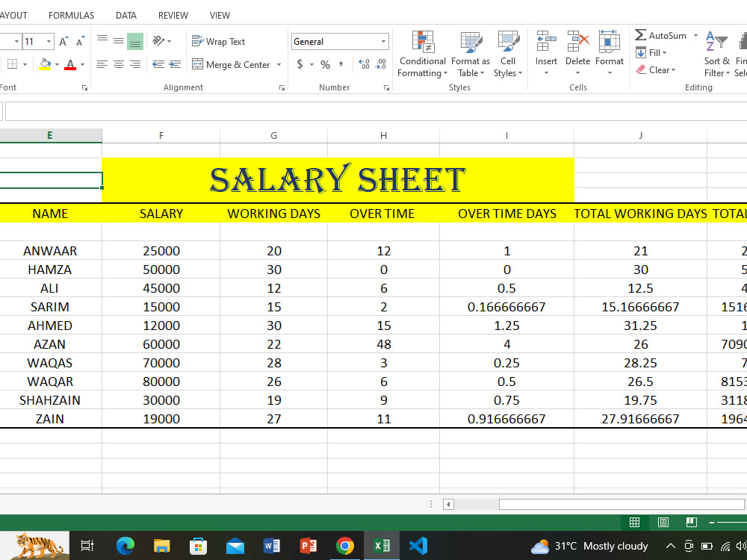Switch to Page Break Preview view
The width and height of the screenshot is (747, 560).
pyautogui.click(x=691, y=523)
